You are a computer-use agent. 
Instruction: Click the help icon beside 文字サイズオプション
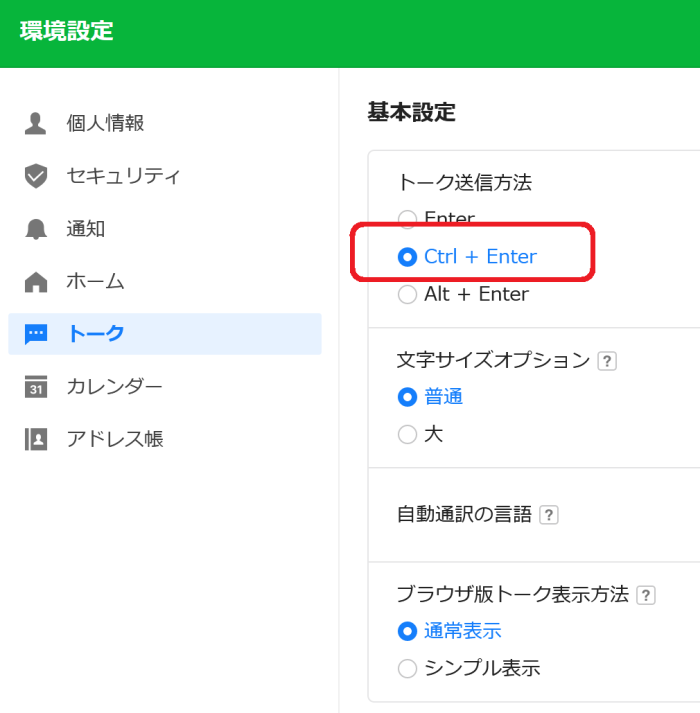pos(607,362)
